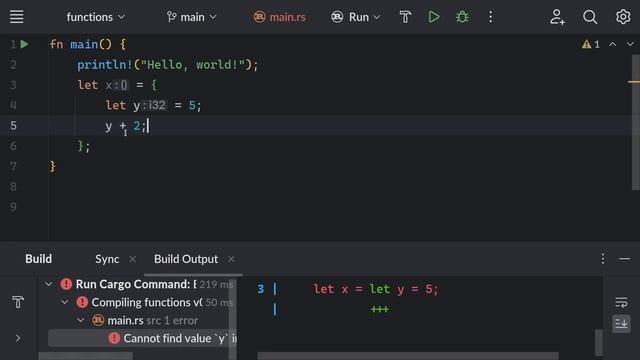This screenshot has height=360, width=640.
Task: Click the add user collaboration icon
Action: [x=557, y=17]
